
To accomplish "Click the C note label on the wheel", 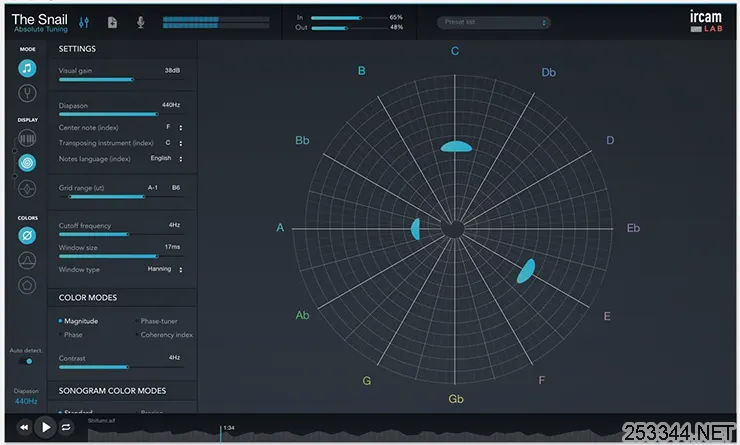I will coord(454,51).
